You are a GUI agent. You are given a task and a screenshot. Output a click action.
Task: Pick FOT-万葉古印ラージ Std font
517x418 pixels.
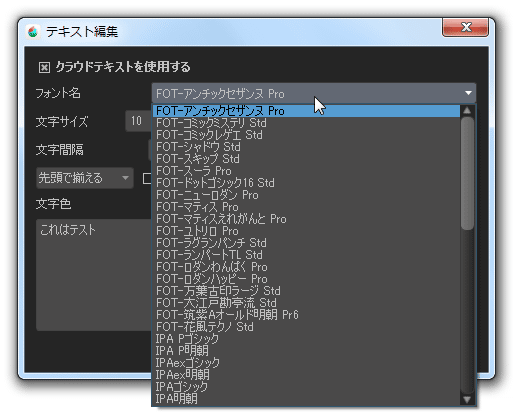tap(306, 291)
